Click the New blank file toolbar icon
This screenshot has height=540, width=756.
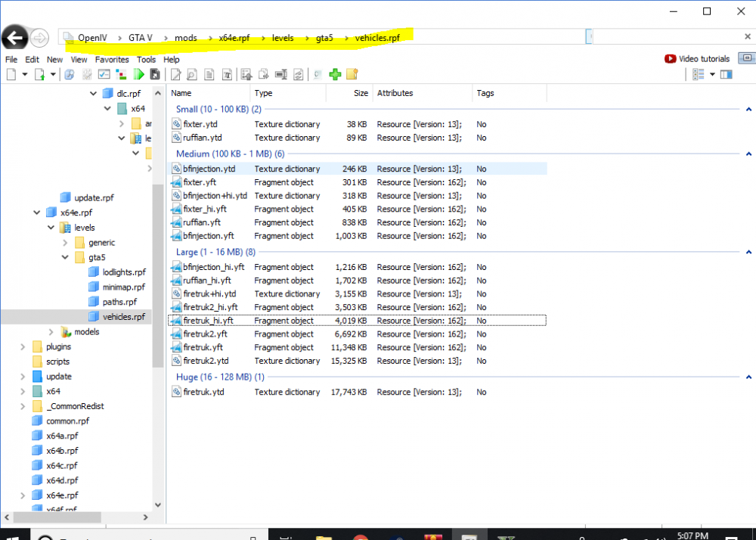(11, 74)
